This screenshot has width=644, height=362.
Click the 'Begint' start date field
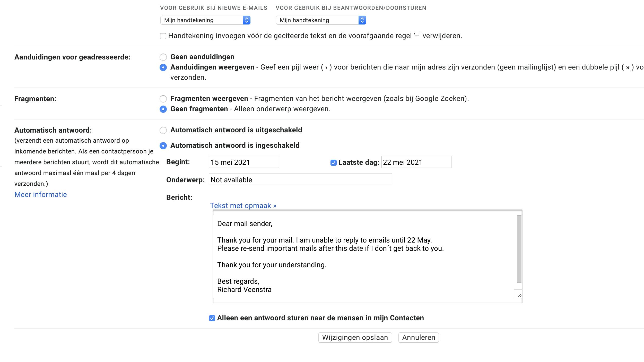point(244,162)
